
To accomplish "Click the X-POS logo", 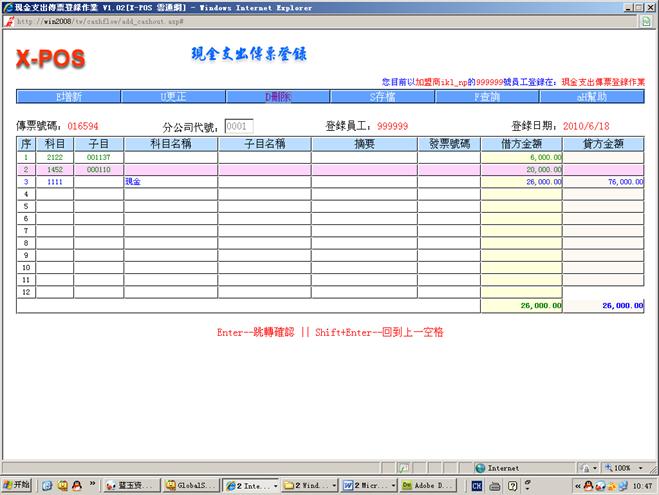I will (50, 59).
